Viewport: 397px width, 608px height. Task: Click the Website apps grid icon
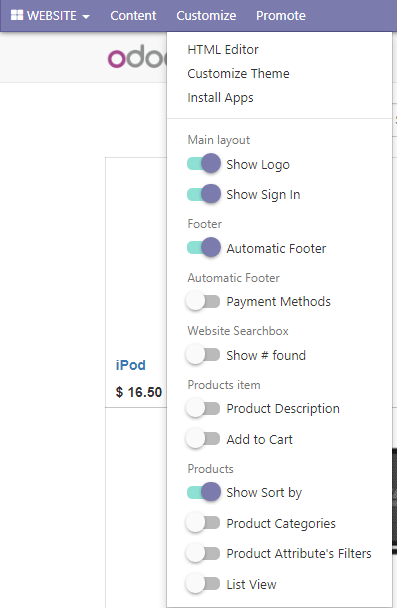[x=17, y=15]
